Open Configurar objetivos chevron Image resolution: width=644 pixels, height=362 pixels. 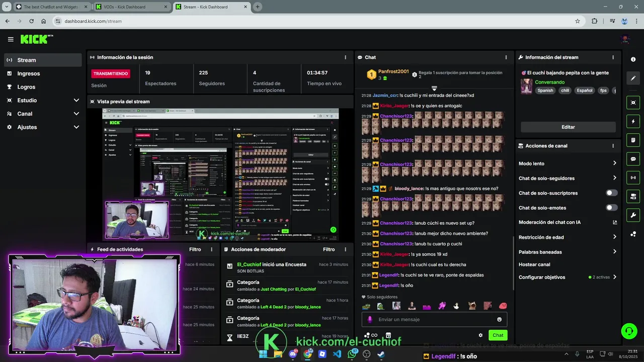pyautogui.click(x=614, y=277)
